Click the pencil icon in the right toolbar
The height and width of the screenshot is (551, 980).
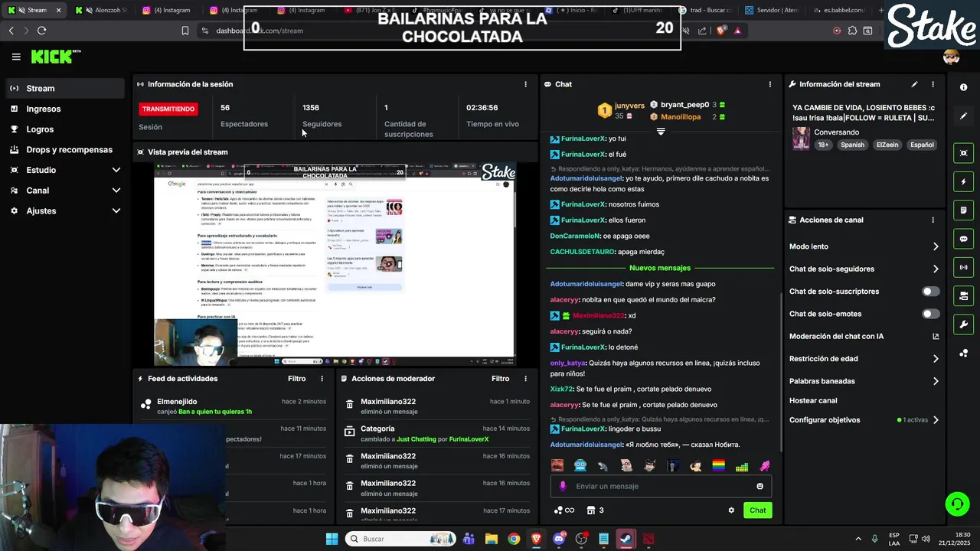pos(963,116)
